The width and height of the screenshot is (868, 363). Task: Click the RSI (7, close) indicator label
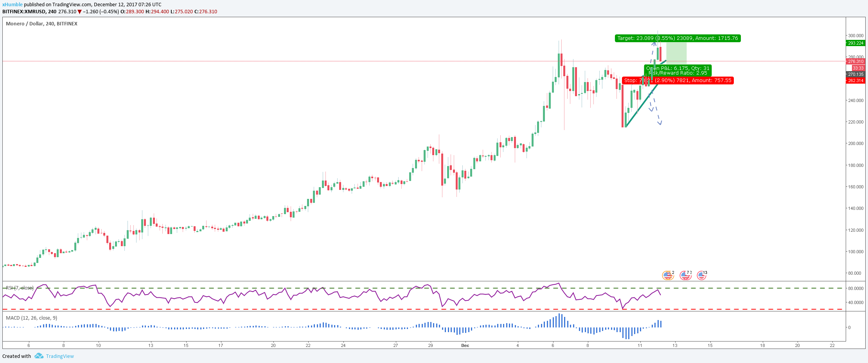pyautogui.click(x=20, y=288)
